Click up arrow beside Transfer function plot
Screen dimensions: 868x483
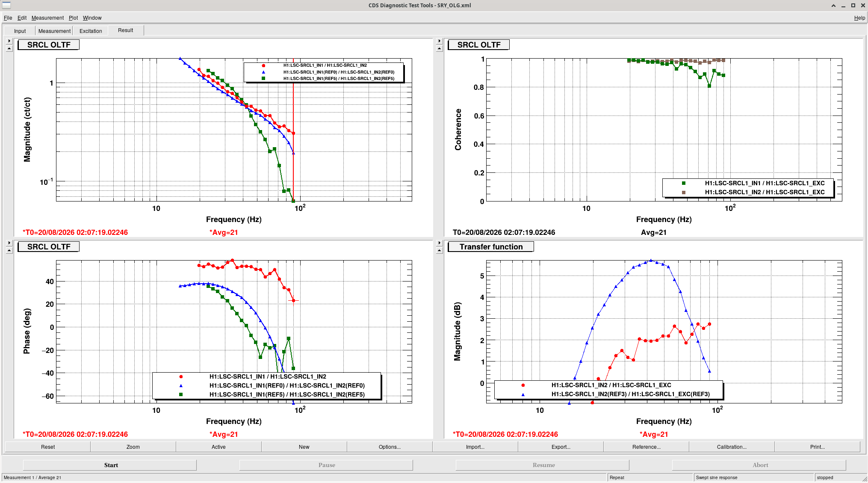point(439,250)
